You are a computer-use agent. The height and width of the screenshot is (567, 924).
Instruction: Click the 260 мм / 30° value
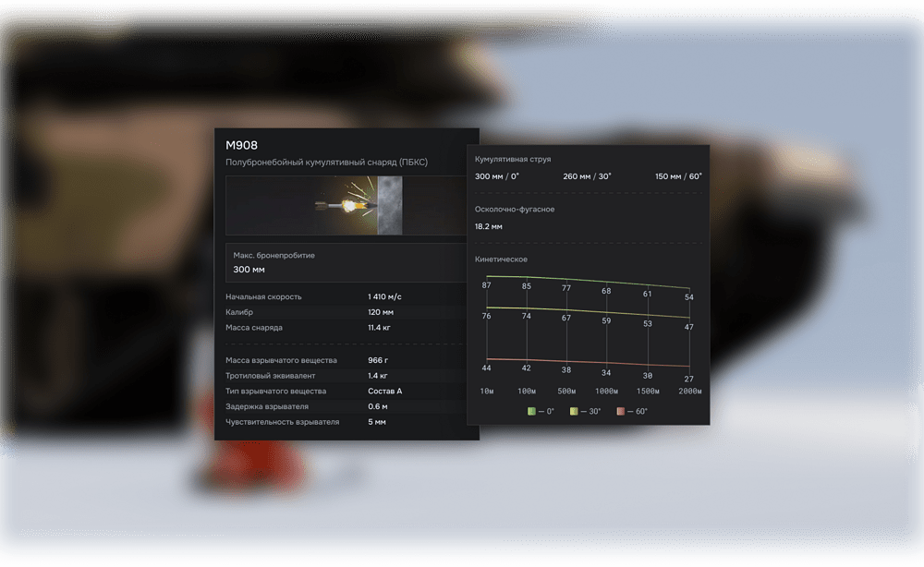pos(587,176)
